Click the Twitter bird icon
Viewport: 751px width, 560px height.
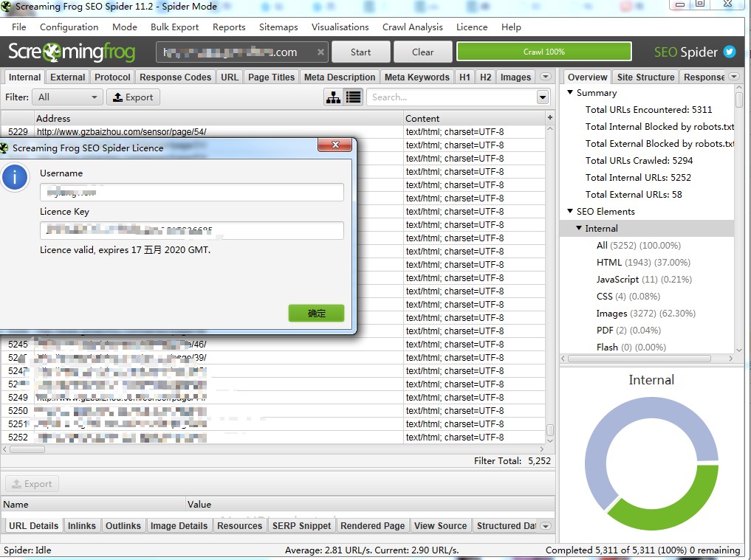coord(730,52)
